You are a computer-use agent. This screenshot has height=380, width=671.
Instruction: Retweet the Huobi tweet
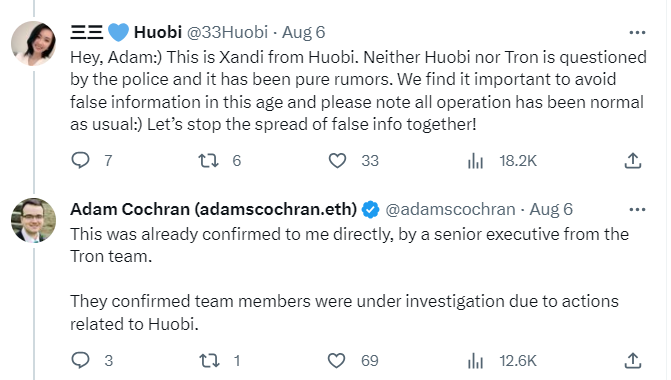tap(208, 161)
